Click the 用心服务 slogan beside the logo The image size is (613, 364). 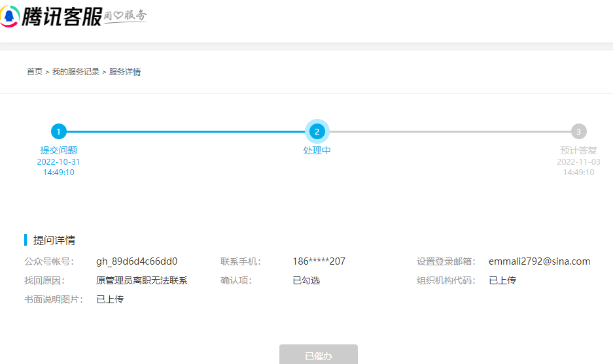(125, 16)
